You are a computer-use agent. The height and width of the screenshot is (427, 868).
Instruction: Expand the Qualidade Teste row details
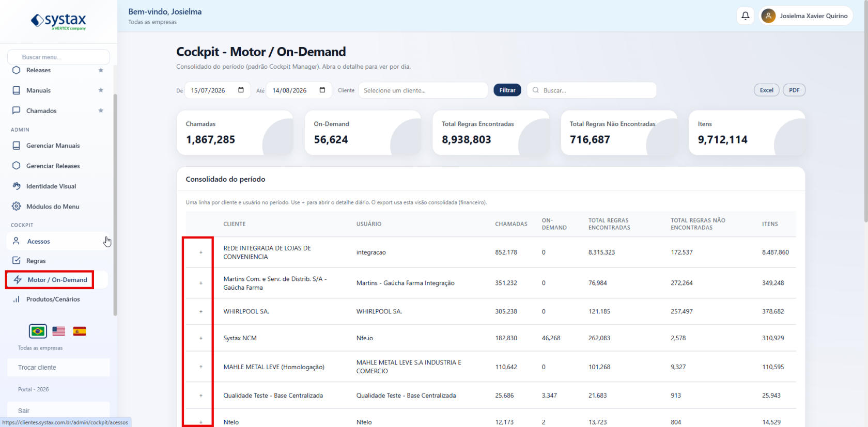click(201, 396)
